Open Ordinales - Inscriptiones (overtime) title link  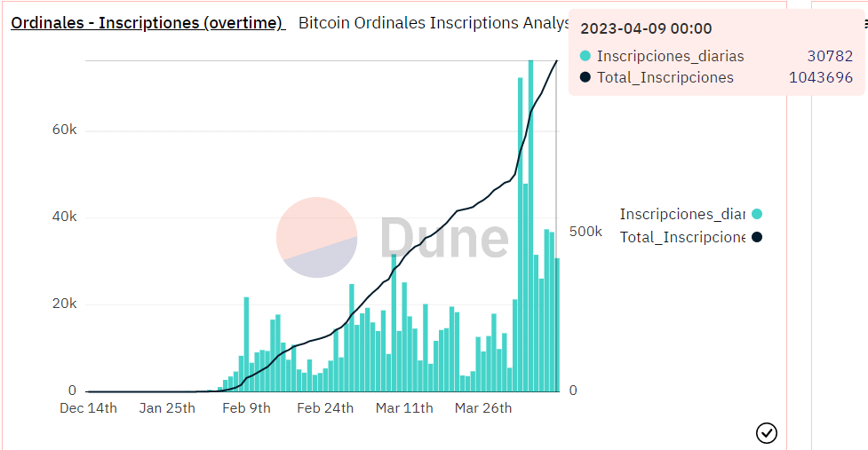[x=147, y=23]
